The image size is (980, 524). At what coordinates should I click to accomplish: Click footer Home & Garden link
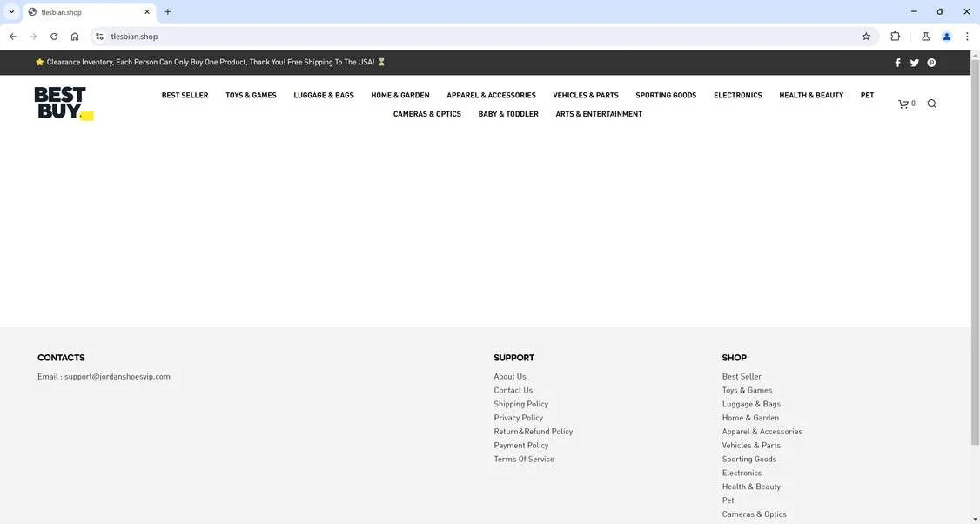[750, 418]
